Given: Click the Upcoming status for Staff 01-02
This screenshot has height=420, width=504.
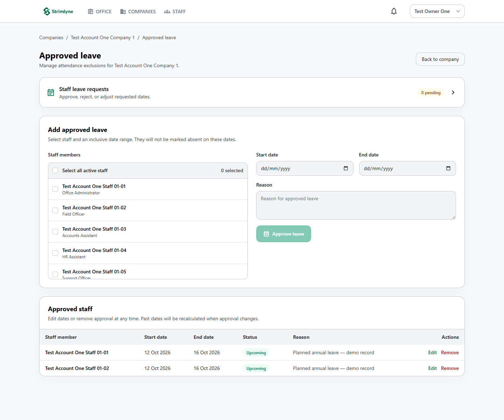Looking at the screenshot, I should tap(256, 369).
